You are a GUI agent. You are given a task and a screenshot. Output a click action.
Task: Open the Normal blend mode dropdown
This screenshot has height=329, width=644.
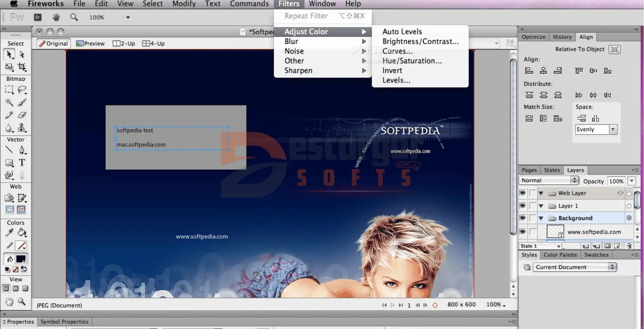point(549,180)
